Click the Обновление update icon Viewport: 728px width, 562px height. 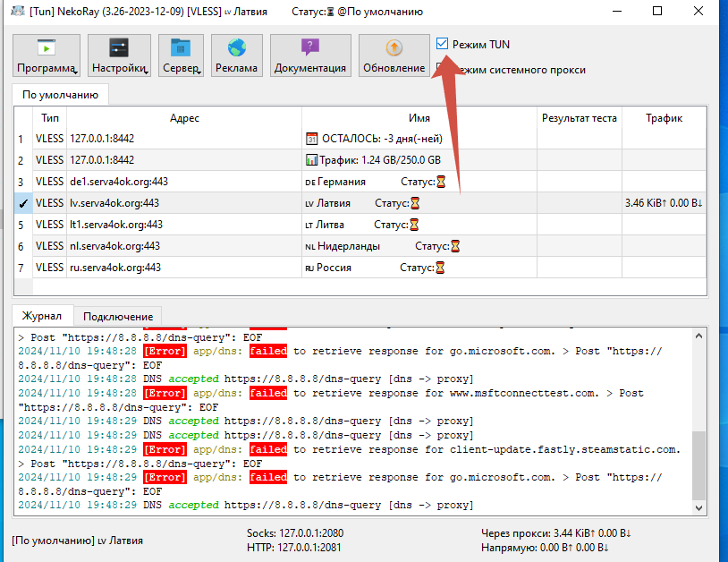[x=394, y=48]
